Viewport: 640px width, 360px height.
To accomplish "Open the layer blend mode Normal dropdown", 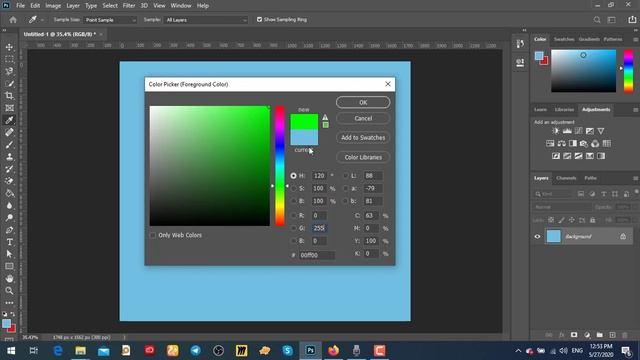I will pos(562,207).
